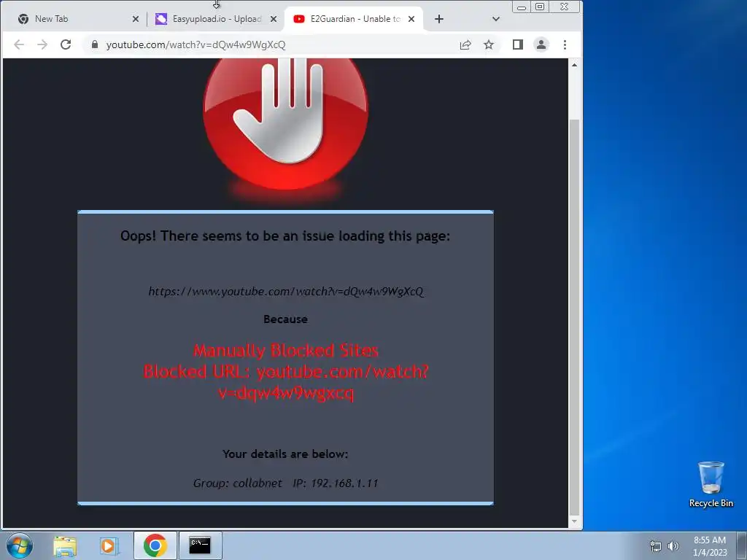This screenshot has height=560, width=747.
Task: Share this page via the share icon
Action: click(465, 44)
